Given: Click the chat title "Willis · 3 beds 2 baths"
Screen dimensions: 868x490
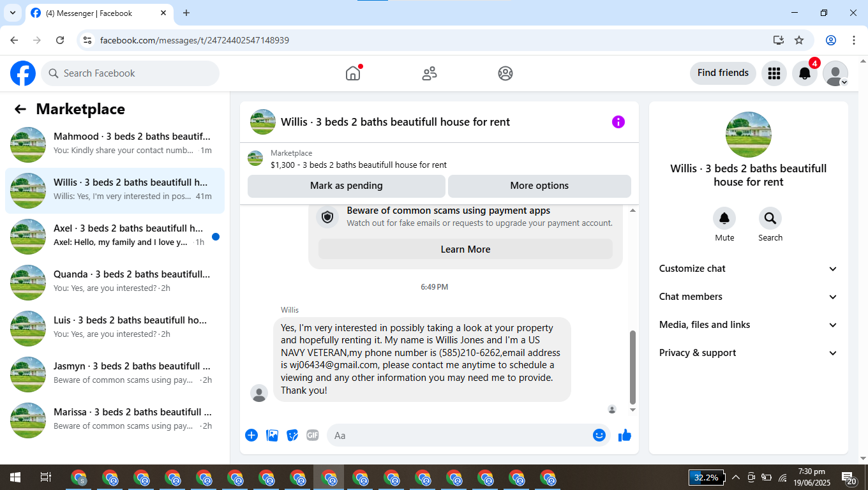Looking at the screenshot, I should 395,122.
